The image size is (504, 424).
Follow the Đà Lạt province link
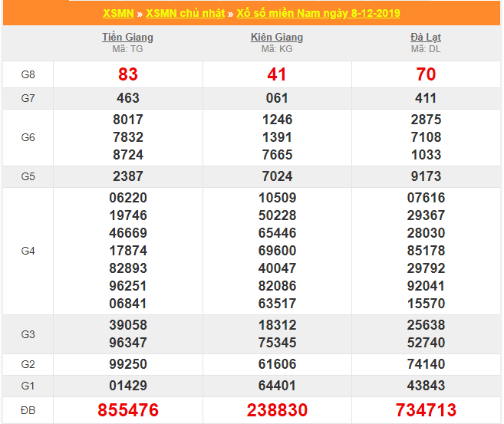coord(426,37)
